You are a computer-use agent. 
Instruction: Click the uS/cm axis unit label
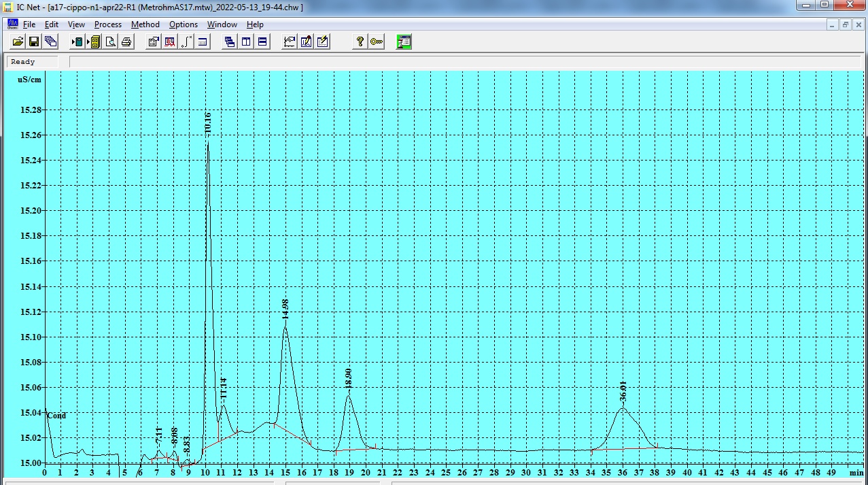(29, 80)
